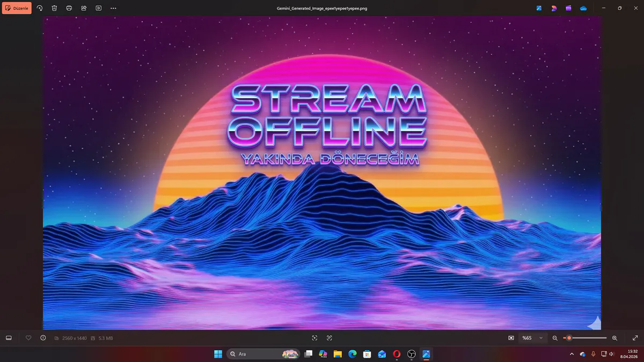The image size is (644, 362).
Task: Click the Photos app taskbar icon
Action: 426,354
